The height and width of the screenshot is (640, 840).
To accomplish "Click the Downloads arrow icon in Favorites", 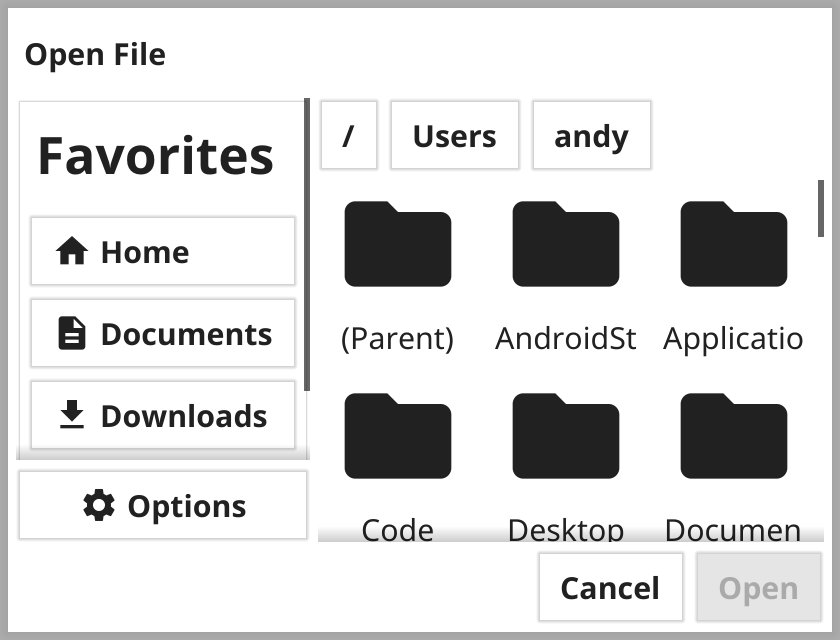I will click(72, 416).
